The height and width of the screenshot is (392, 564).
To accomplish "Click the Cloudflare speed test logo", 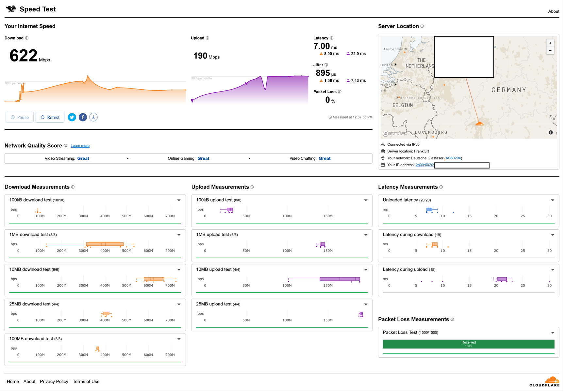I will [x=31, y=9].
